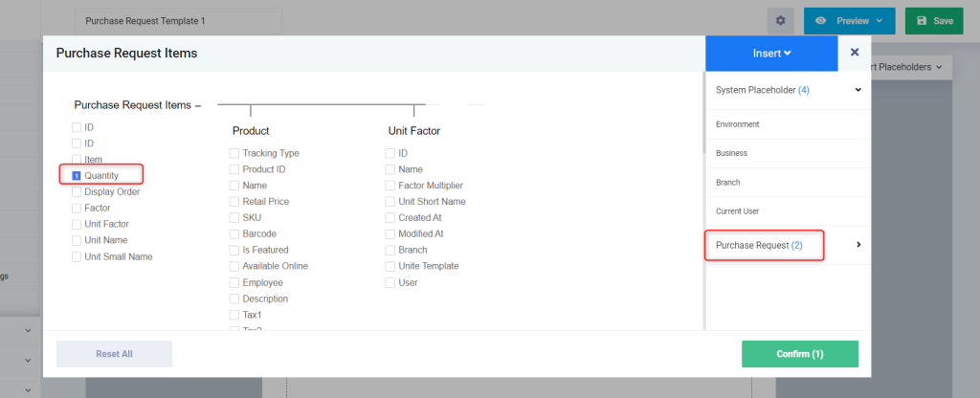This screenshot has width=980, height=398.
Task: Check the Retail Price checkbox
Action: (x=234, y=201)
